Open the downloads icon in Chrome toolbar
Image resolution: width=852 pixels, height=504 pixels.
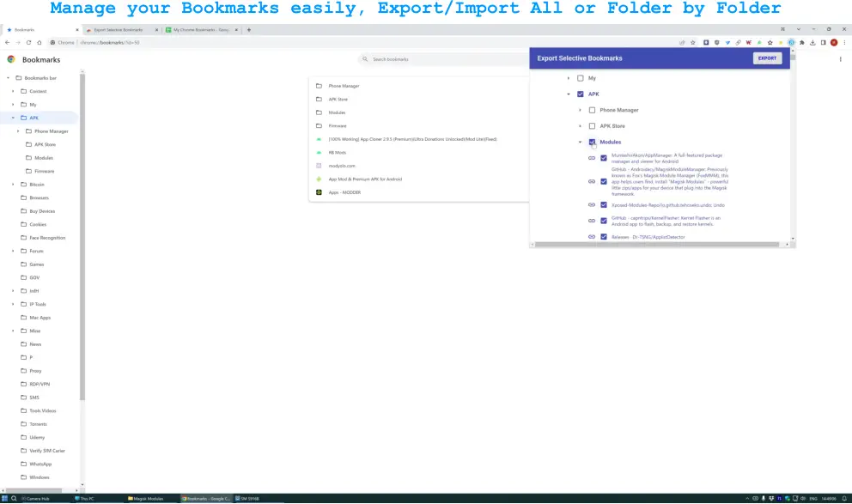[813, 41]
